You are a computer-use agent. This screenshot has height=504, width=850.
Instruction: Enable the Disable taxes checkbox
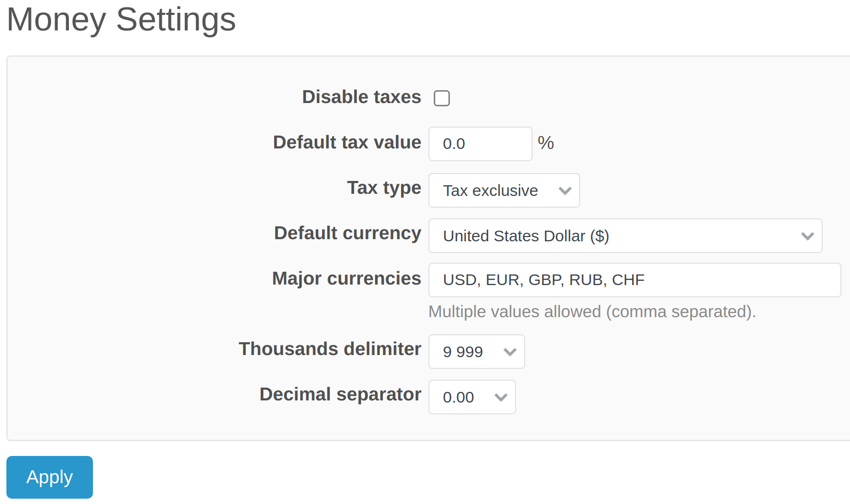click(x=441, y=98)
